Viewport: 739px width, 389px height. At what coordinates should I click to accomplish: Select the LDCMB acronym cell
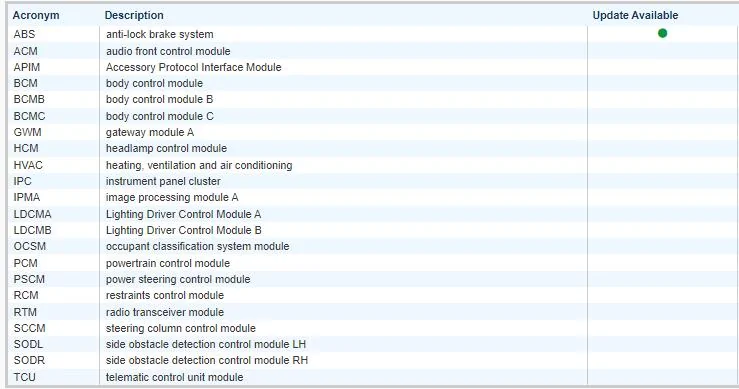point(32,230)
